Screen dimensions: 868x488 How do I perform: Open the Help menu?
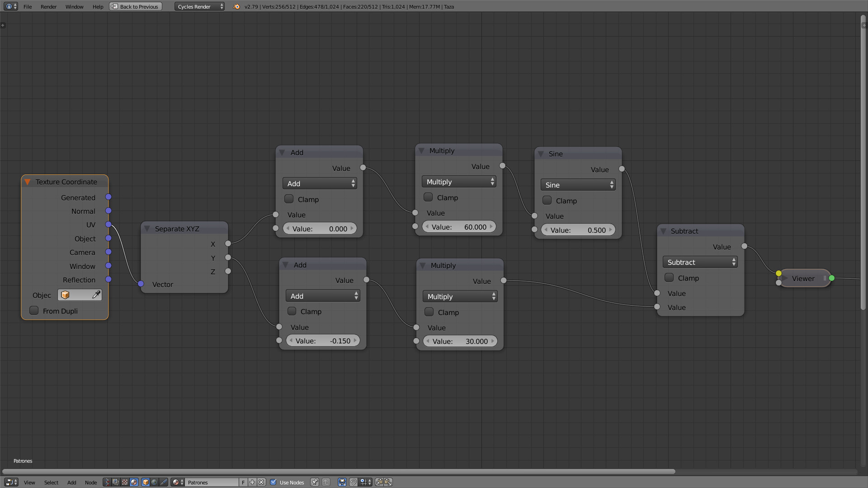point(98,6)
